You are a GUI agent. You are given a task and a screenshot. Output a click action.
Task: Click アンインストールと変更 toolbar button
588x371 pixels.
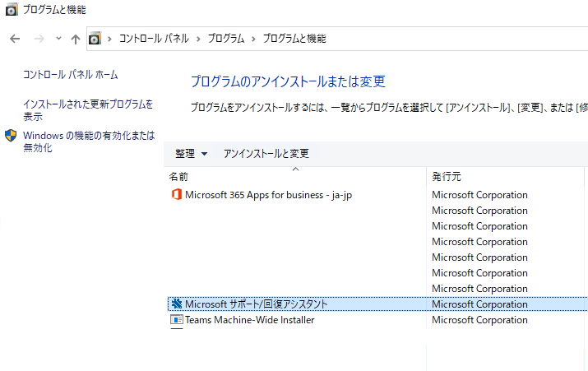[x=266, y=154]
